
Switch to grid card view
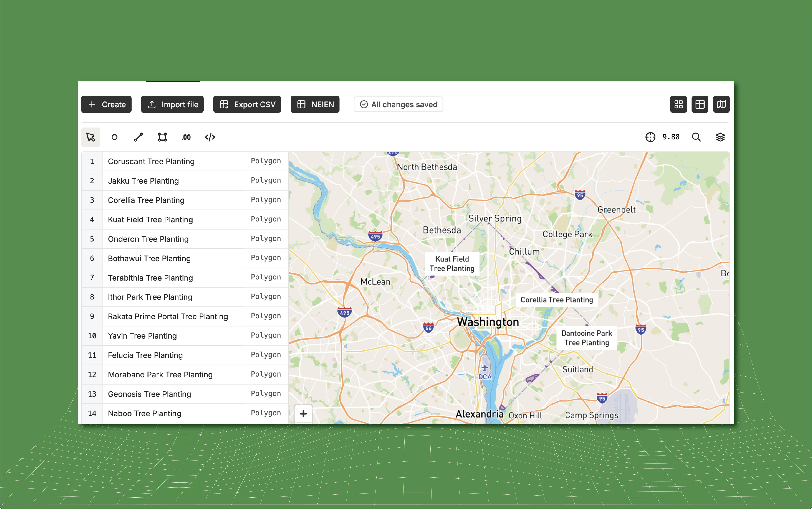pos(678,105)
